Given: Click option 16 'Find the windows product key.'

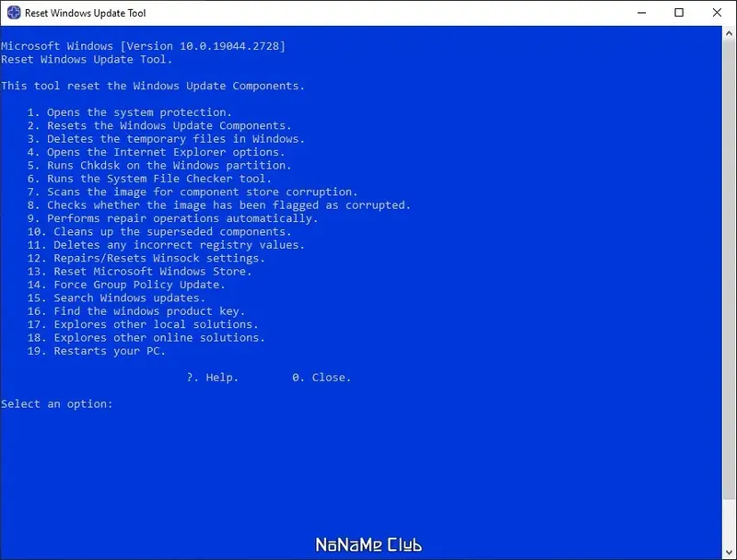Looking at the screenshot, I should pos(136,311).
